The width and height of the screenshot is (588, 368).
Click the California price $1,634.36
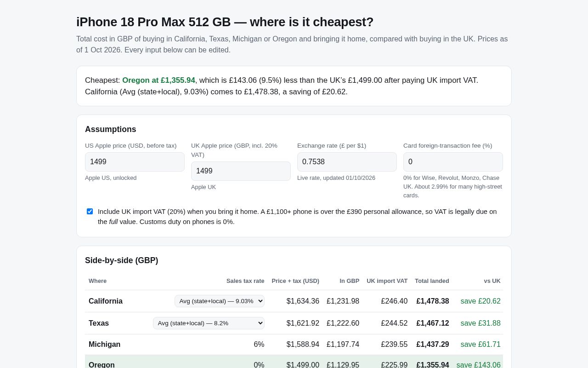tap(303, 301)
